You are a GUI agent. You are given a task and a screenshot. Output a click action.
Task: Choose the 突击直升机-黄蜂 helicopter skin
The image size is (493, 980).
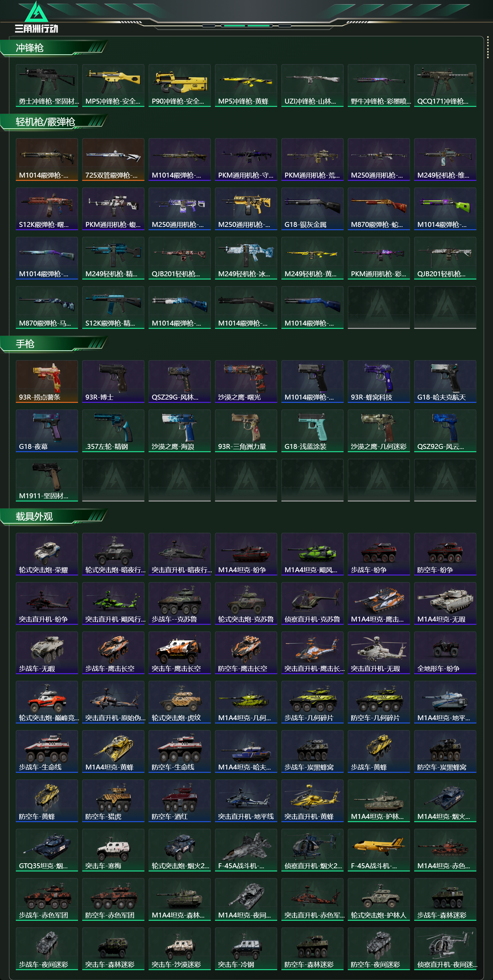click(313, 801)
